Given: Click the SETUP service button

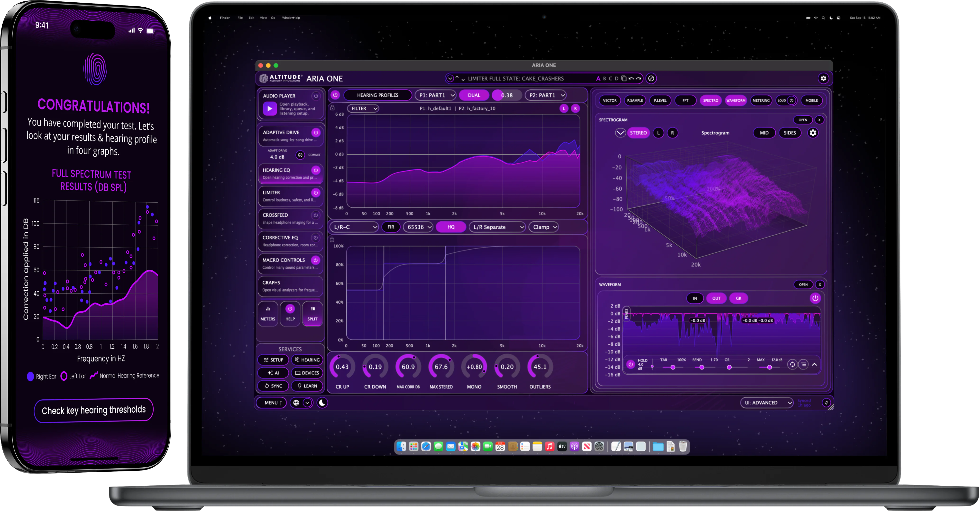Looking at the screenshot, I should pos(273,360).
